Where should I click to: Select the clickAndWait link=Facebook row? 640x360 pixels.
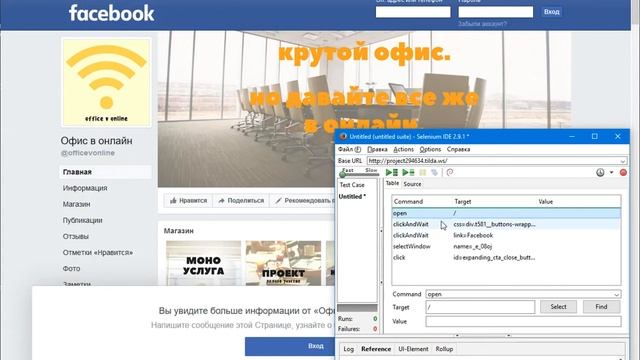[x=506, y=235]
